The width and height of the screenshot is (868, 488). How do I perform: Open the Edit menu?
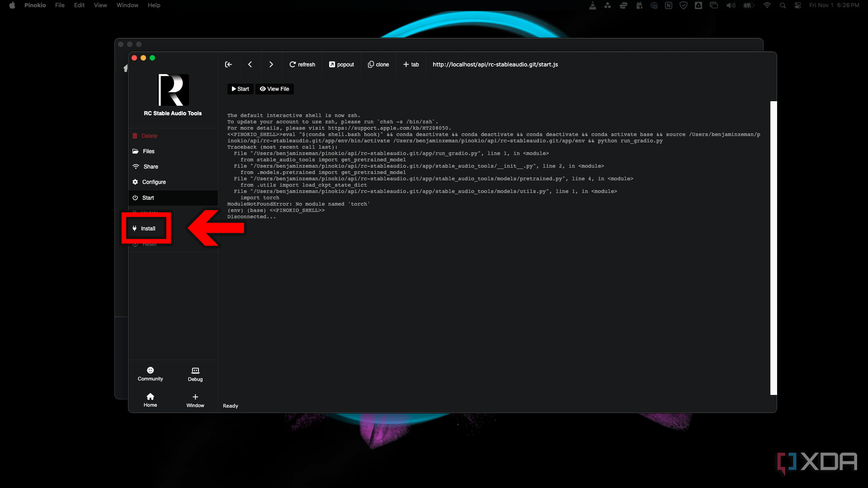click(x=79, y=5)
